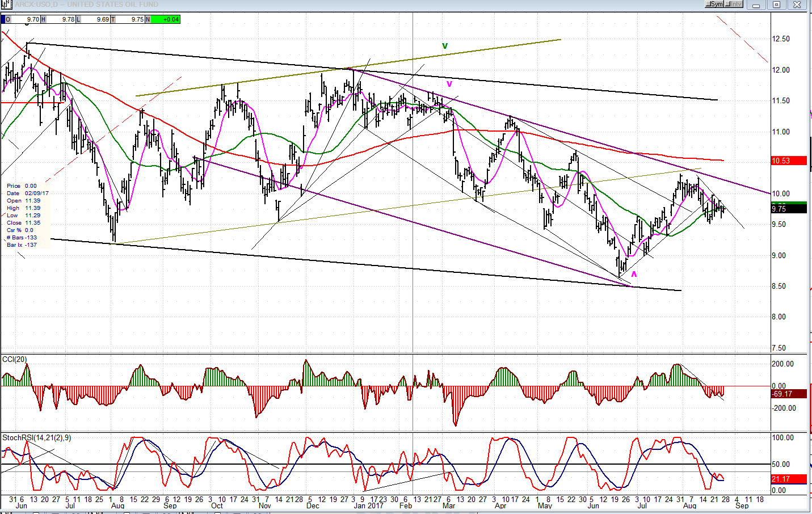The height and width of the screenshot is (514, 812).
Task: Click the red 21.17 StochRSI value tag
Action: point(789,479)
